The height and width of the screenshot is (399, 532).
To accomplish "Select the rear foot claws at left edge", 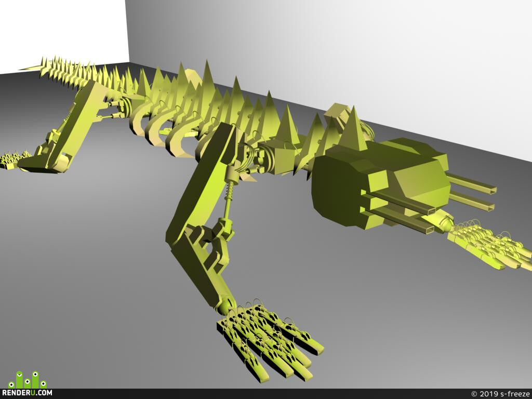I will click(14, 160).
